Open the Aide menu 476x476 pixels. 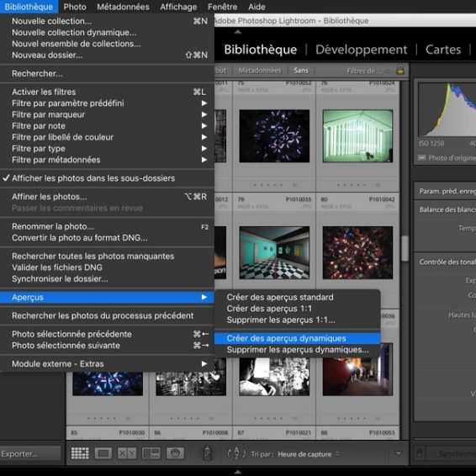[257, 7]
